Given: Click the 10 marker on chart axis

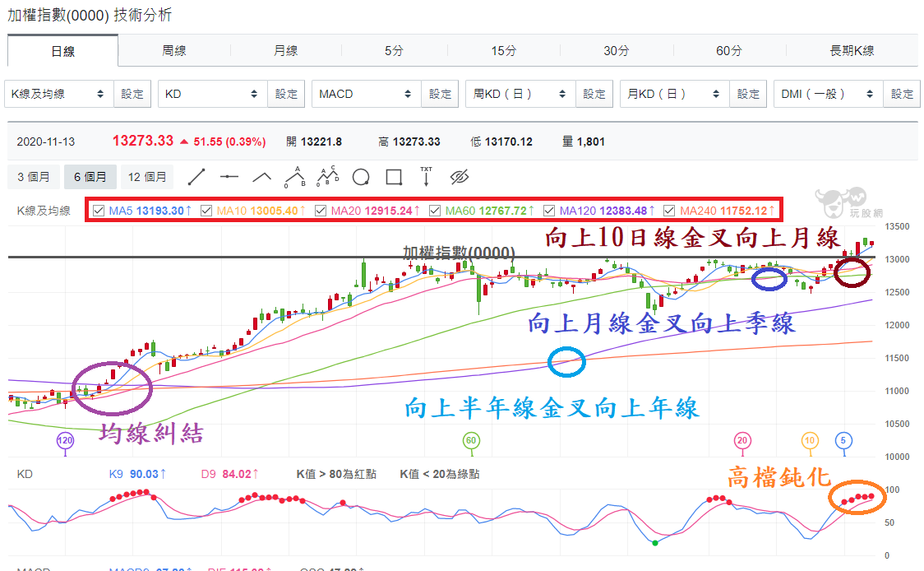Looking at the screenshot, I should click(810, 441).
